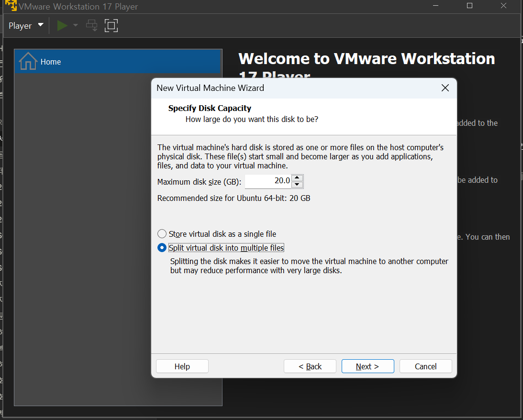Increase disk size with up spinner arrow
Screen dimensions: 523x420
point(297,178)
